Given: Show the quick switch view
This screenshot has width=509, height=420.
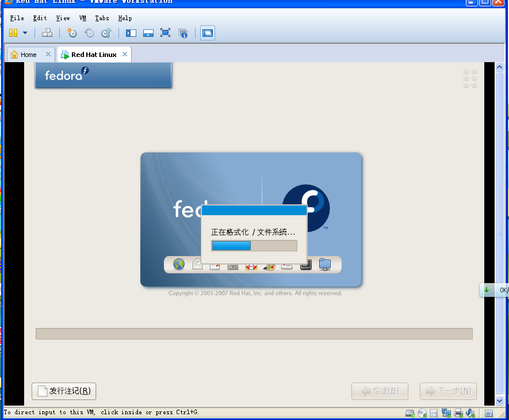Looking at the screenshot, I should 148,33.
